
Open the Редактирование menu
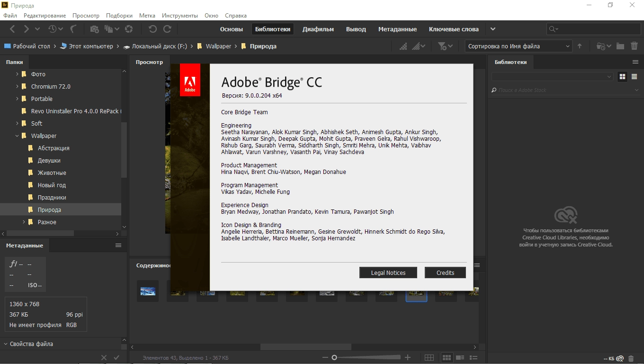click(x=45, y=16)
